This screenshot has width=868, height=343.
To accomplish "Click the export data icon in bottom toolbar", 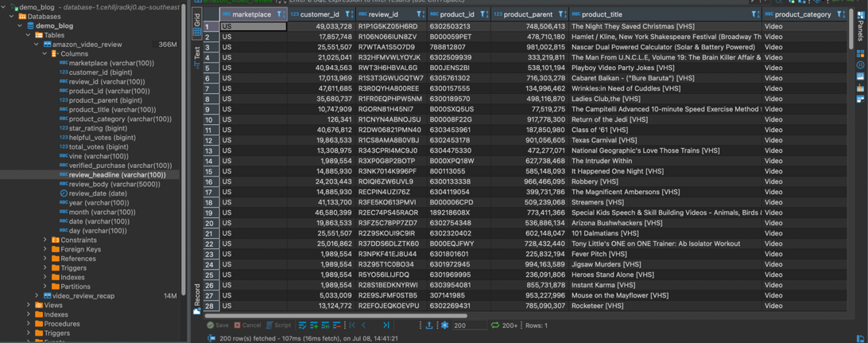I will tap(429, 325).
